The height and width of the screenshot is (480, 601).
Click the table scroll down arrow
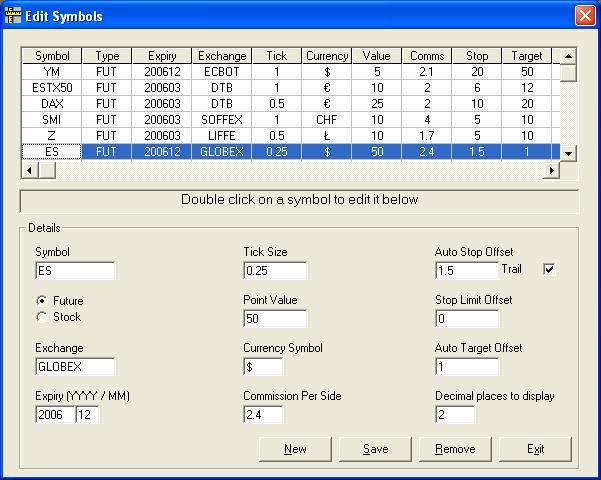568,153
